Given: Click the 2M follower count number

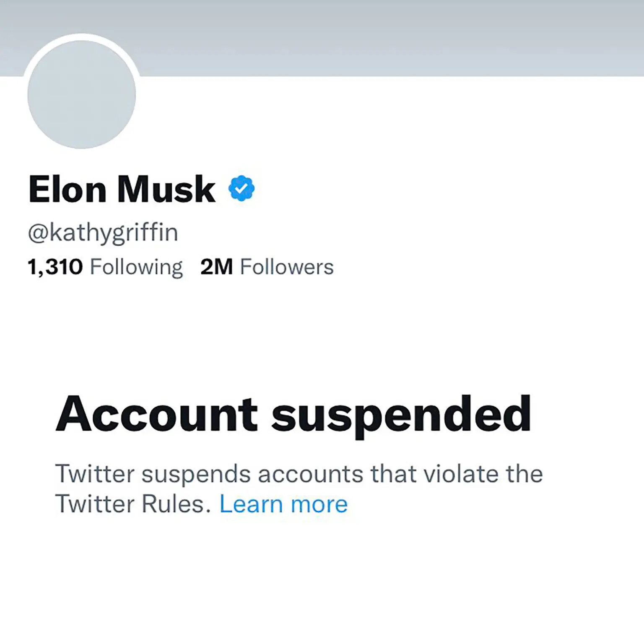Looking at the screenshot, I should (216, 267).
